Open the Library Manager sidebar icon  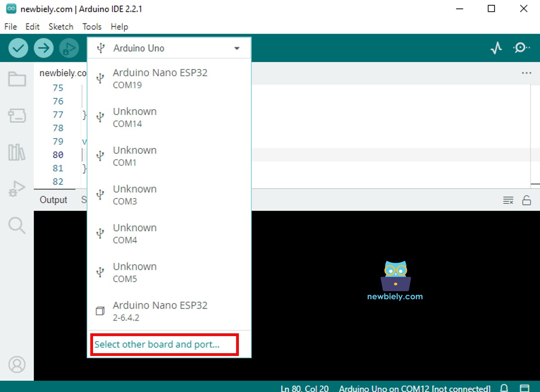point(16,152)
